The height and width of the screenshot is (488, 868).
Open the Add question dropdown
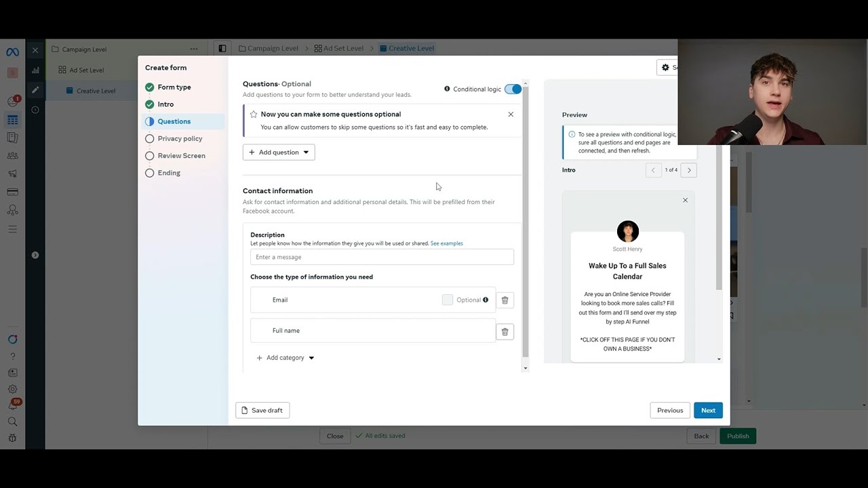click(279, 152)
